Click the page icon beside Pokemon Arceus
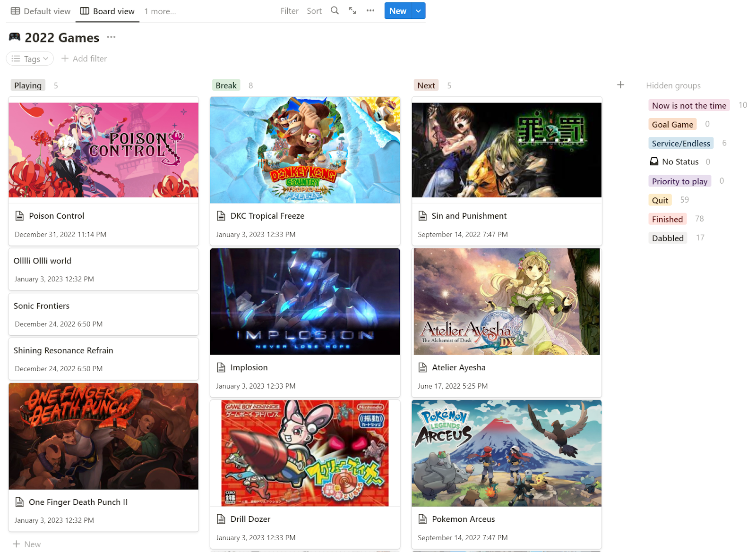This screenshot has width=756, height=552. click(422, 519)
